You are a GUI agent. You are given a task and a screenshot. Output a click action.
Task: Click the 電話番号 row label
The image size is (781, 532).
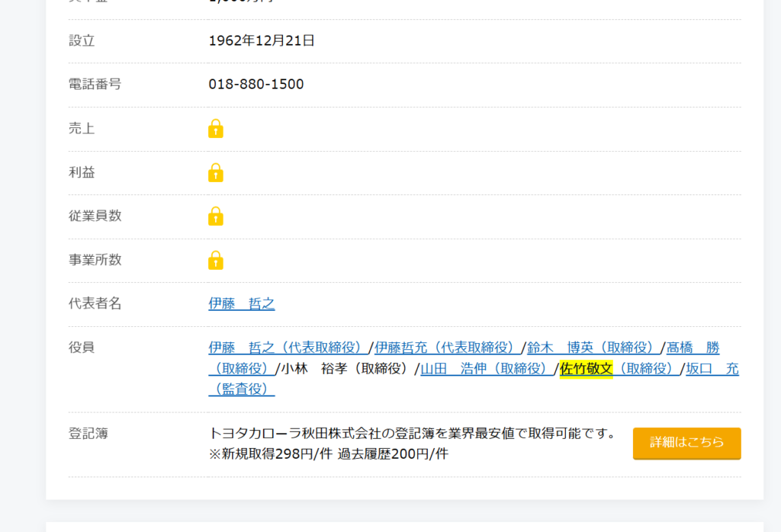[x=95, y=84]
